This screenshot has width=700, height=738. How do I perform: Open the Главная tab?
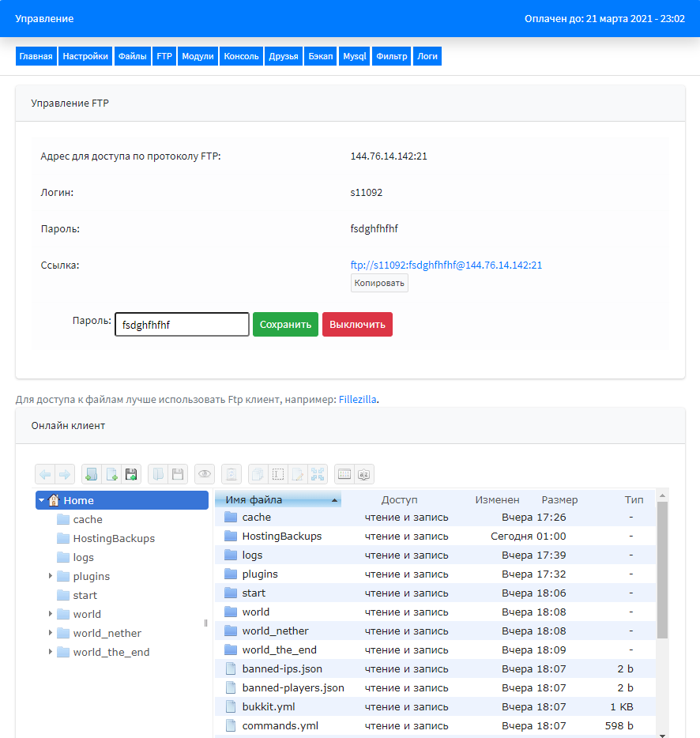[36, 56]
